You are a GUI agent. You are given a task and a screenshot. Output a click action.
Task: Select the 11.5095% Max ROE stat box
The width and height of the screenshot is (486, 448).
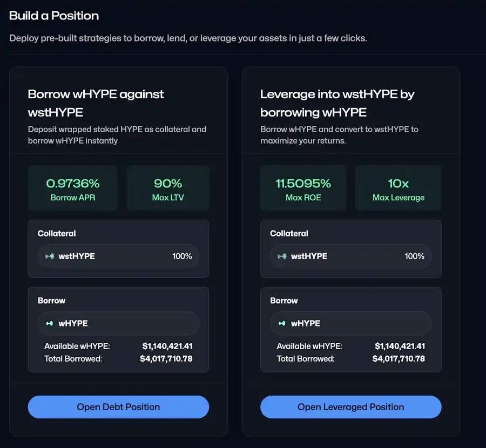coord(303,187)
